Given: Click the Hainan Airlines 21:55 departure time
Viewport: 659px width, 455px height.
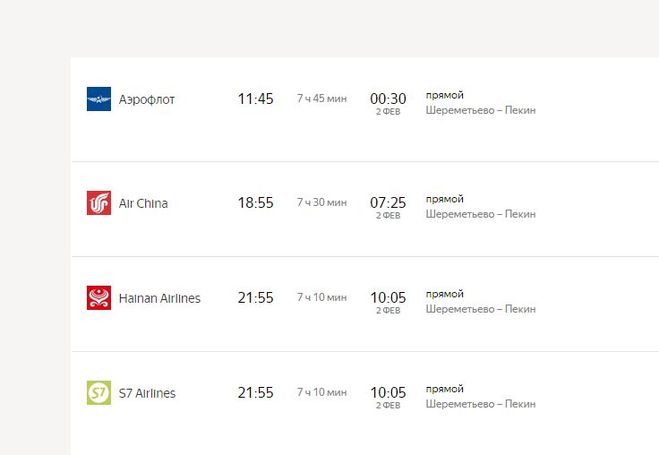Looking at the screenshot, I should [x=255, y=297].
